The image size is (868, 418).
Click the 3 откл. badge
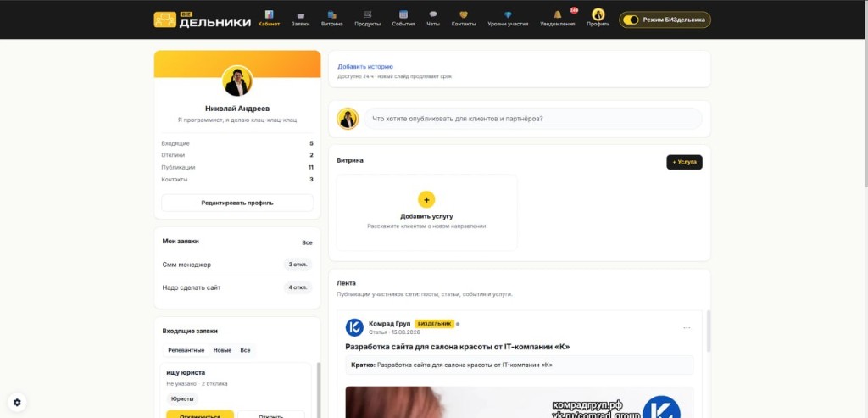[x=298, y=265]
